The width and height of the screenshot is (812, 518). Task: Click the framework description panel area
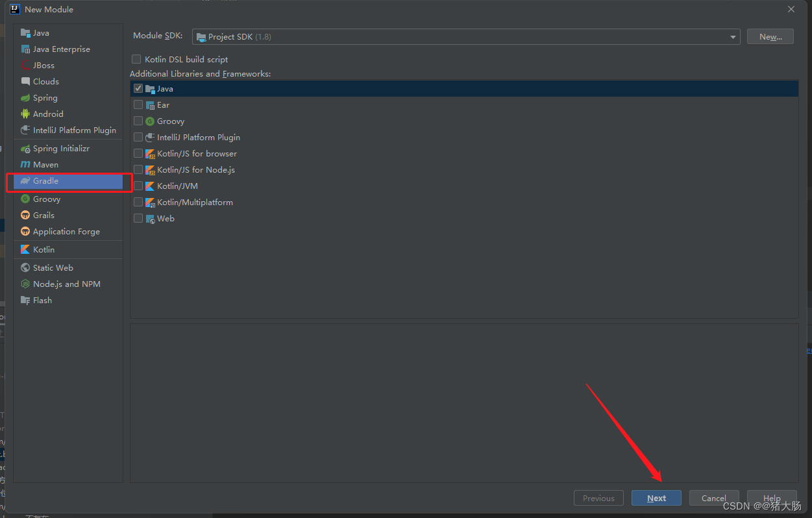464,403
